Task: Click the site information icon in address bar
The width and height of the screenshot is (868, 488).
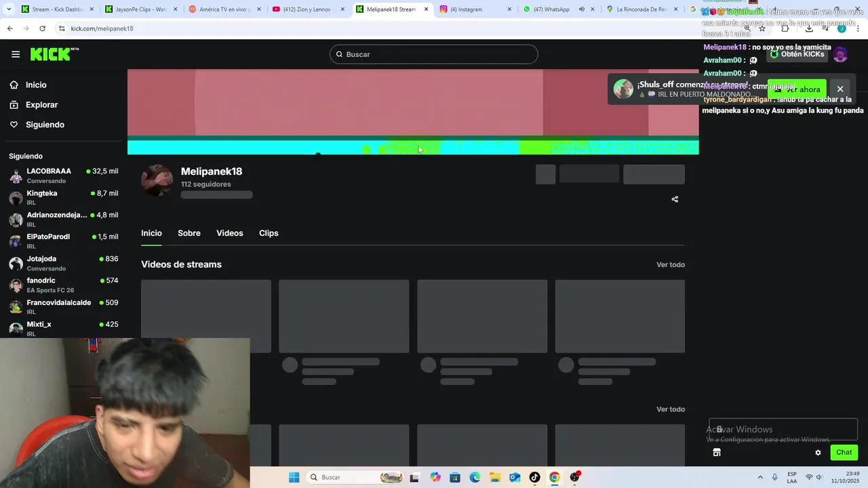Action: point(62,28)
